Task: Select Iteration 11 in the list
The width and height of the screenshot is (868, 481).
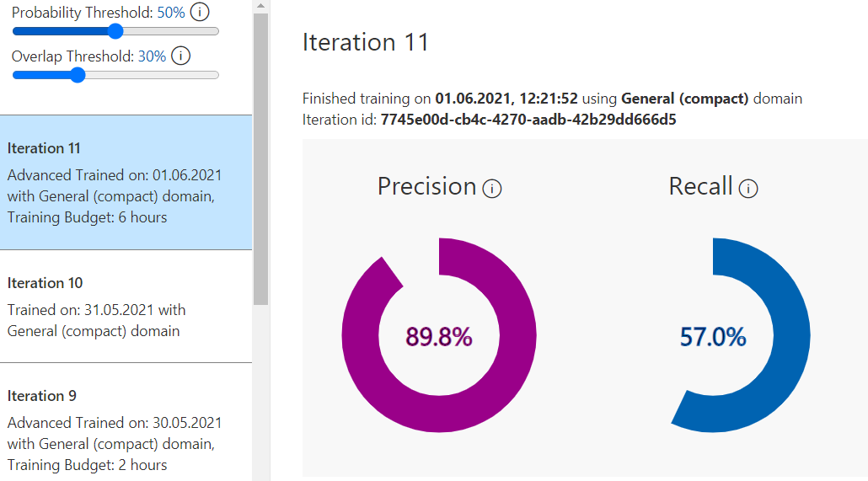Action: [126, 183]
